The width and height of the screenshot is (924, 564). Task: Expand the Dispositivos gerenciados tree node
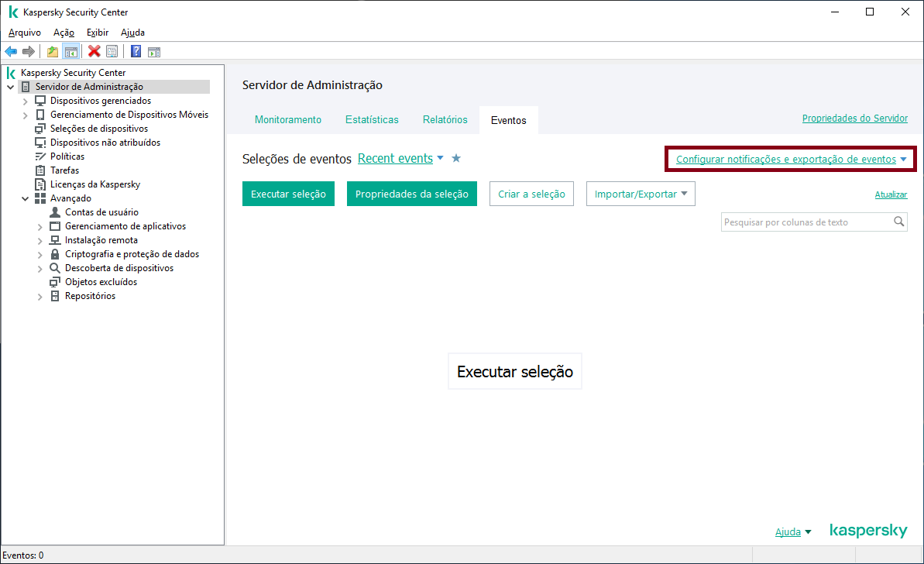coord(26,101)
